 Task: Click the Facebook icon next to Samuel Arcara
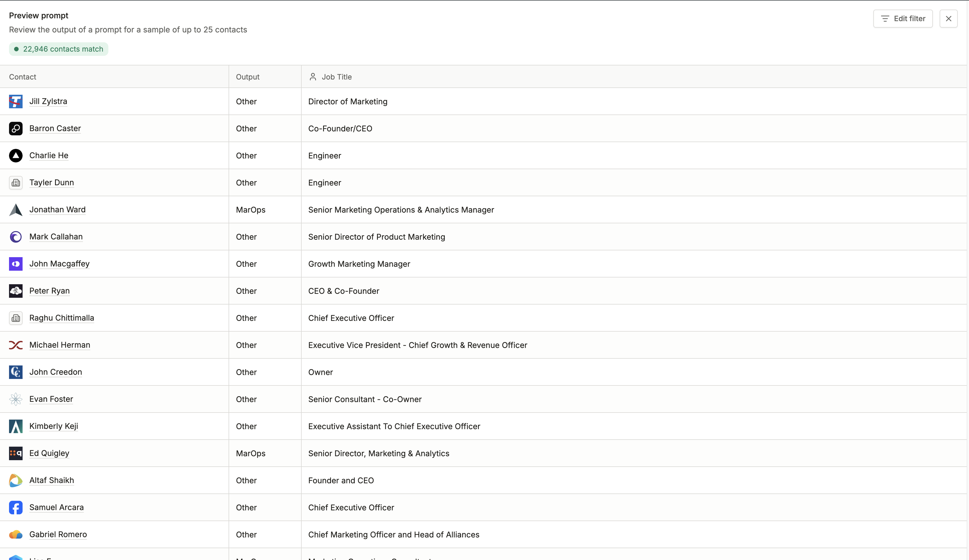coord(16,507)
